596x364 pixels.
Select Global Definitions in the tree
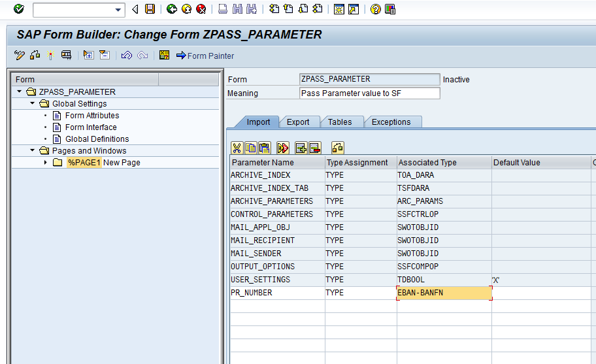pos(97,139)
